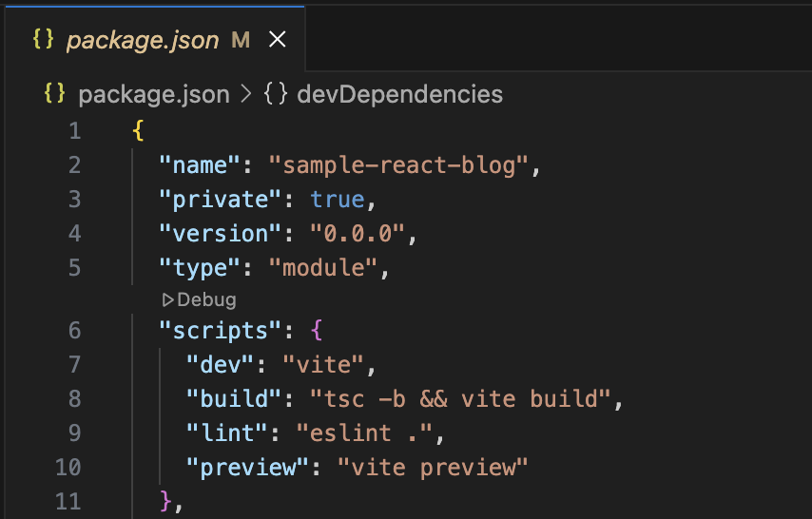Click the M modified indicator on the tab
This screenshot has width=812, height=519.
[241, 39]
